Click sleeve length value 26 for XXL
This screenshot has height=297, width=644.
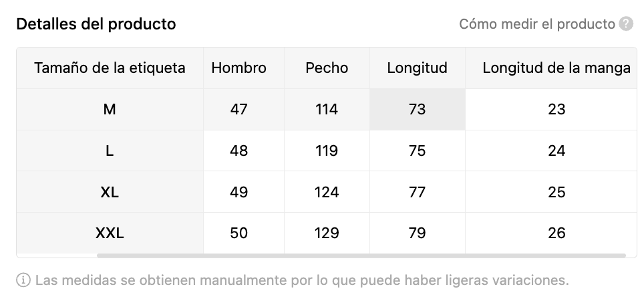556,233
